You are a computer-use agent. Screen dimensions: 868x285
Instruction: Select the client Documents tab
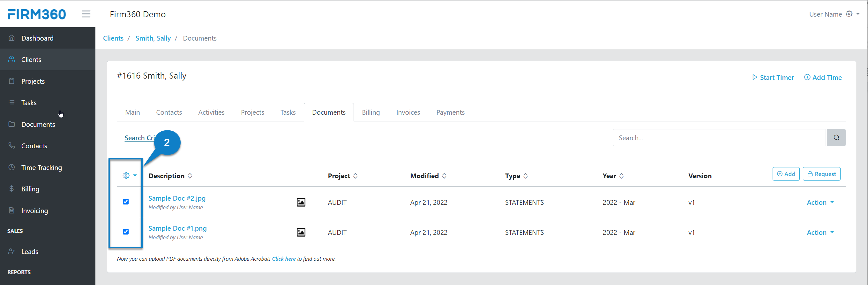(x=329, y=112)
